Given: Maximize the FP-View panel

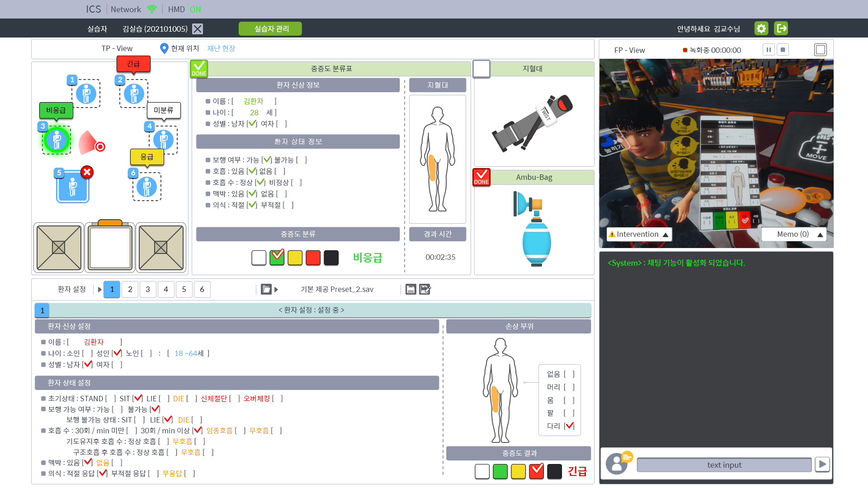Looking at the screenshot, I should (x=820, y=50).
